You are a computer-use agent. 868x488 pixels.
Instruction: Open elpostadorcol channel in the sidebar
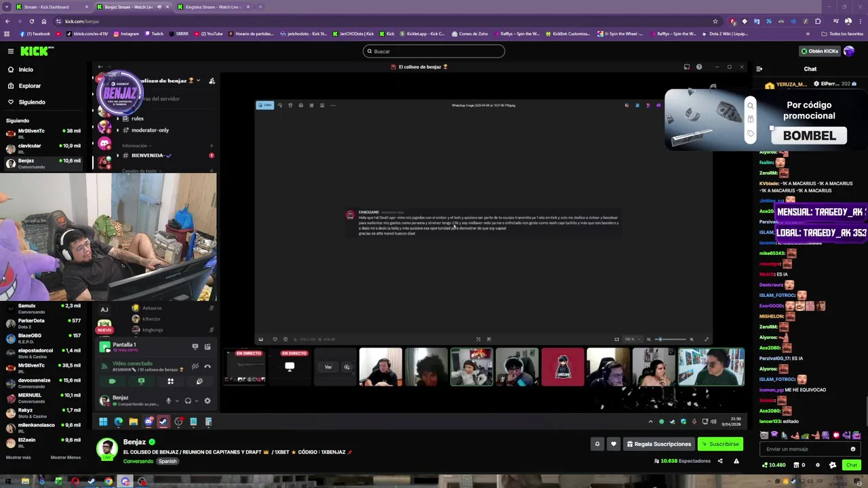point(43,353)
